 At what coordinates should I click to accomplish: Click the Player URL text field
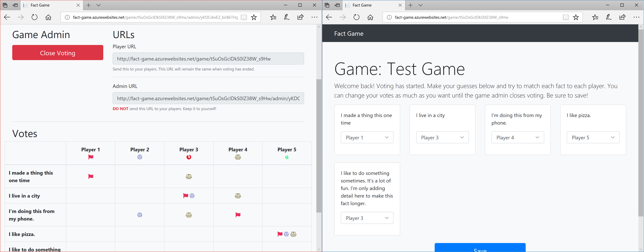[208, 59]
